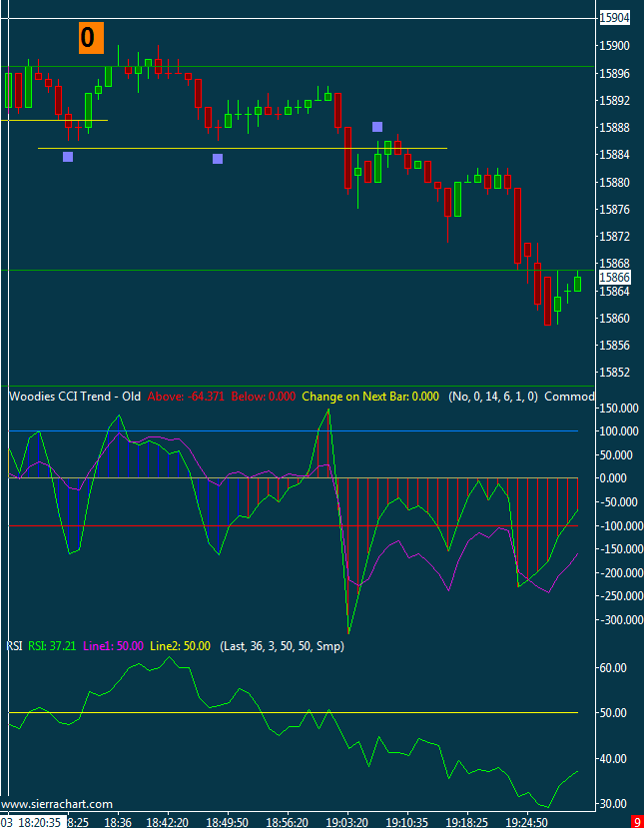This screenshot has height=828, width=644.
Task: Click the 18:56:20 time axis label
Action: pyautogui.click(x=289, y=822)
